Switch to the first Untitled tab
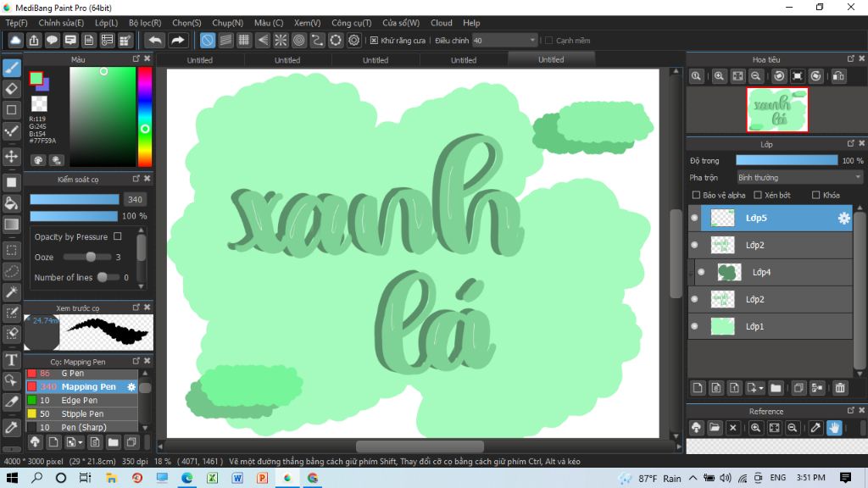Image resolution: width=868 pixels, height=488 pixels. tap(200, 60)
